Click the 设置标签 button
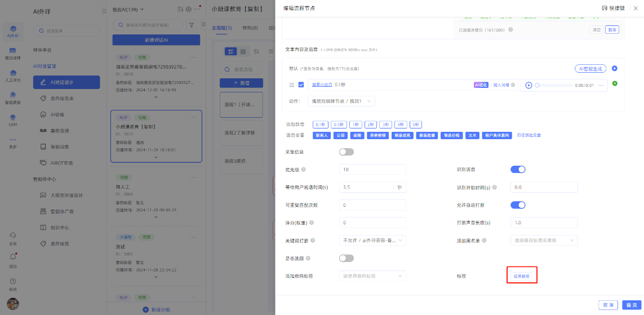The image size is (644, 315). click(521, 276)
